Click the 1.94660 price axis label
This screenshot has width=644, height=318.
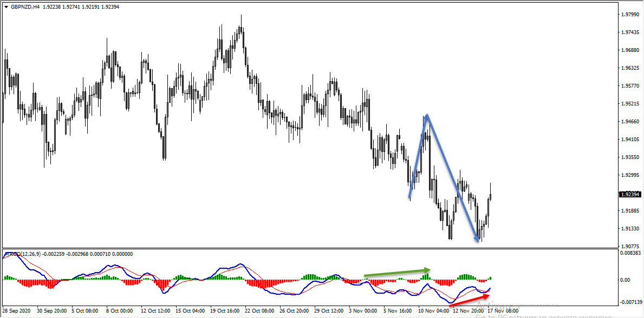pyautogui.click(x=629, y=122)
